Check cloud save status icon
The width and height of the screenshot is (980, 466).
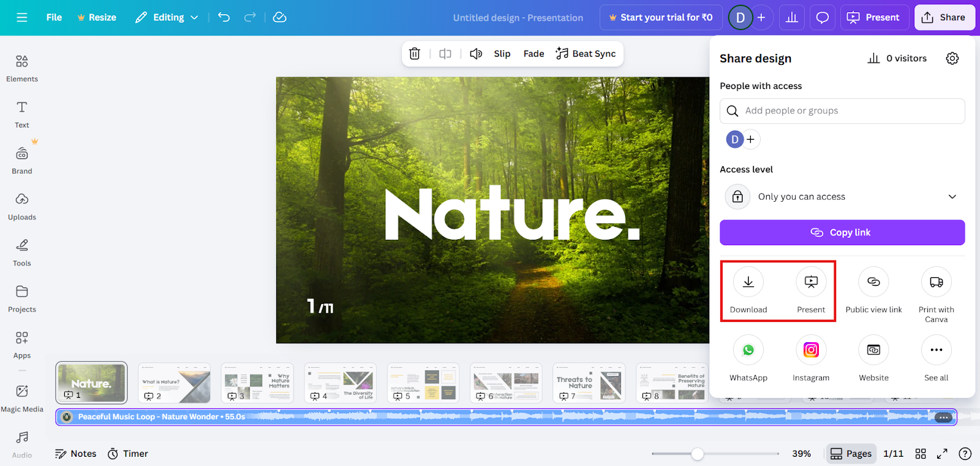[x=280, y=17]
